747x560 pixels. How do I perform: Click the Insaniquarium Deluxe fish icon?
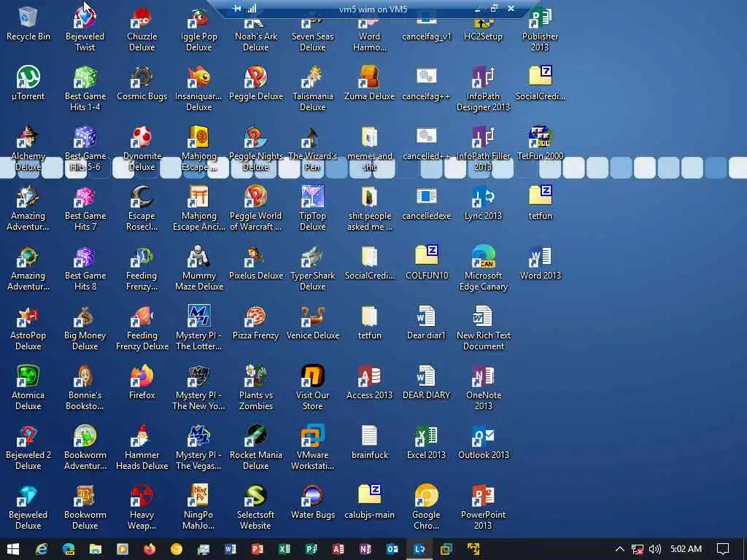198,77
